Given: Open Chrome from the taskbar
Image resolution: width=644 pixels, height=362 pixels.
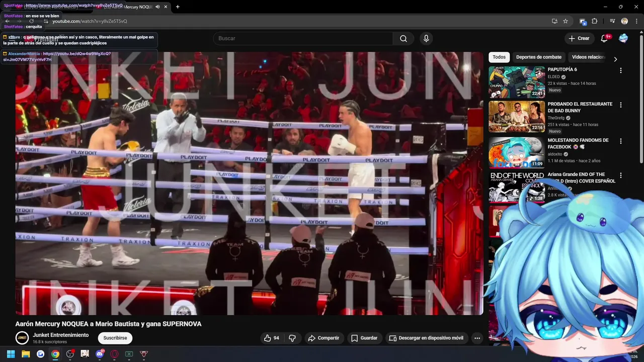Looking at the screenshot, I should (x=55, y=354).
